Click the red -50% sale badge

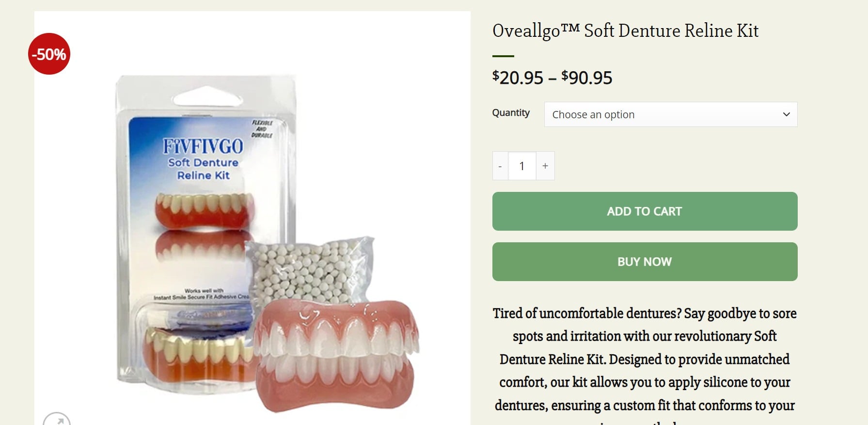point(49,54)
